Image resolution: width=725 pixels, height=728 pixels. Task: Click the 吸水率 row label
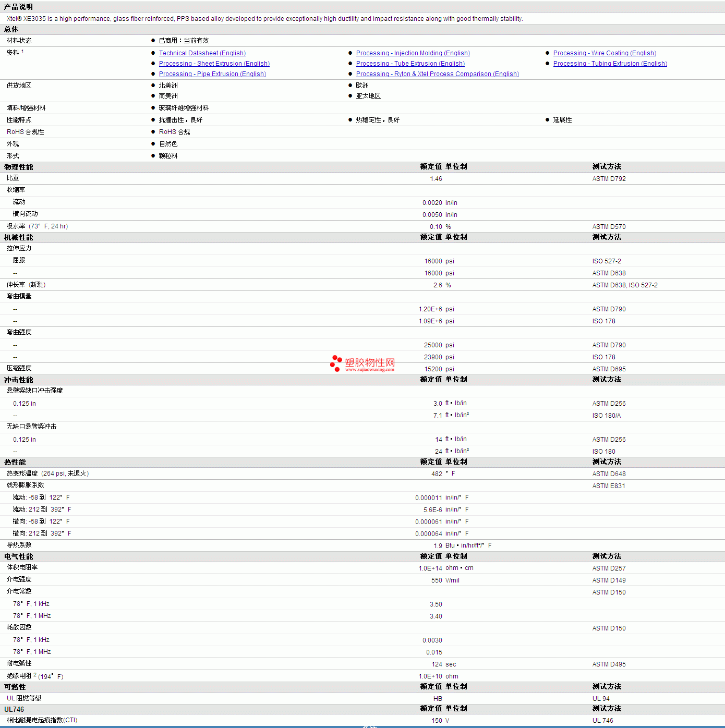click(16, 226)
